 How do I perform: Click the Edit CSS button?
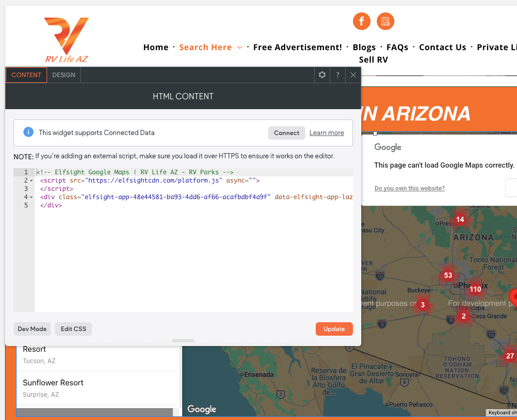[x=73, y=329]
